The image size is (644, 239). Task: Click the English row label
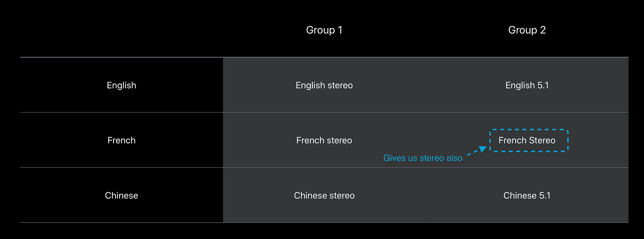tap(121, 85)
